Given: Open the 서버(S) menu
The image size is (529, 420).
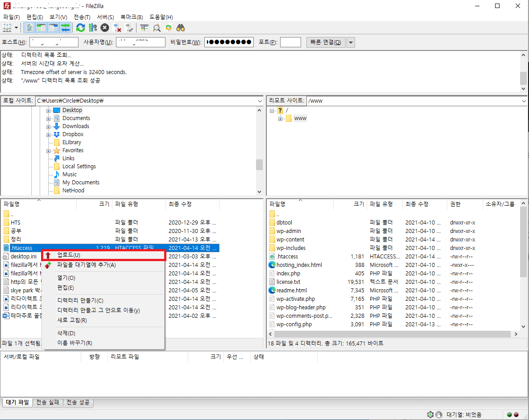Looking at the screenshot, I should [x=104, y=17].
